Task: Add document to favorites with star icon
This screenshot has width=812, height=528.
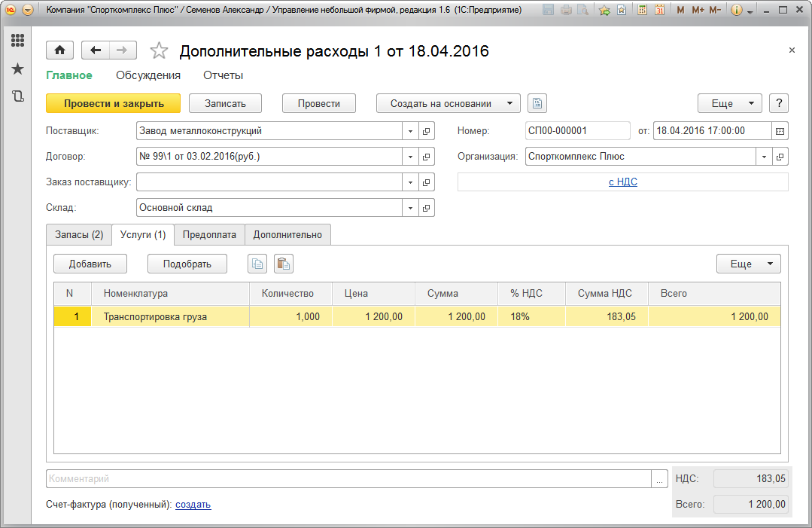Action: [159, 50]
